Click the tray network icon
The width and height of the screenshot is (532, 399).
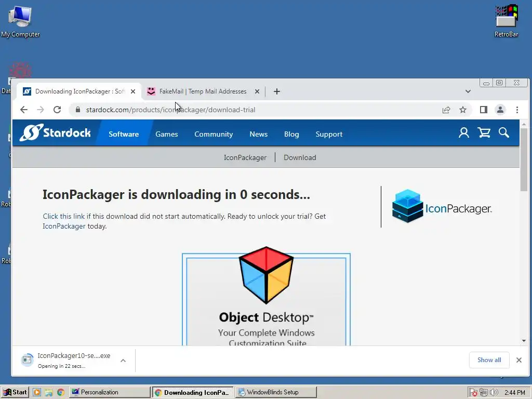click(484, 393)
